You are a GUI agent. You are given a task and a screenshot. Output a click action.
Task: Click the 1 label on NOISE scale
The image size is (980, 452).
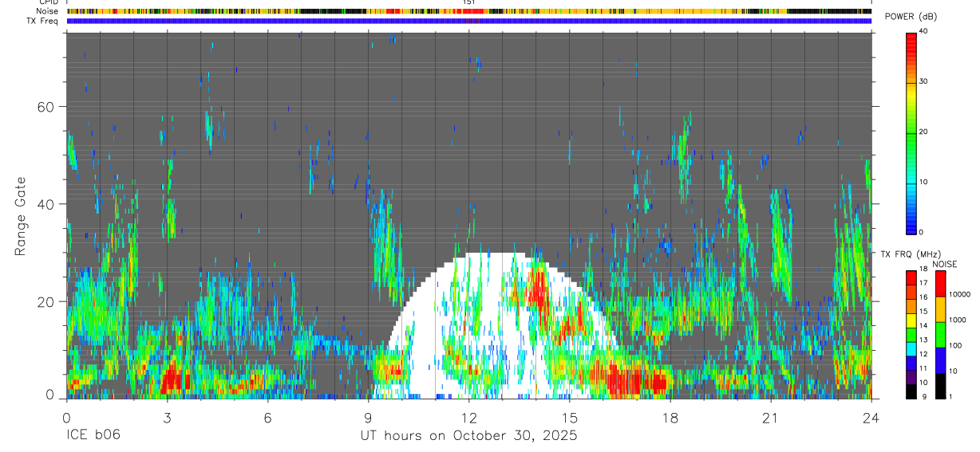coord(950,396)
